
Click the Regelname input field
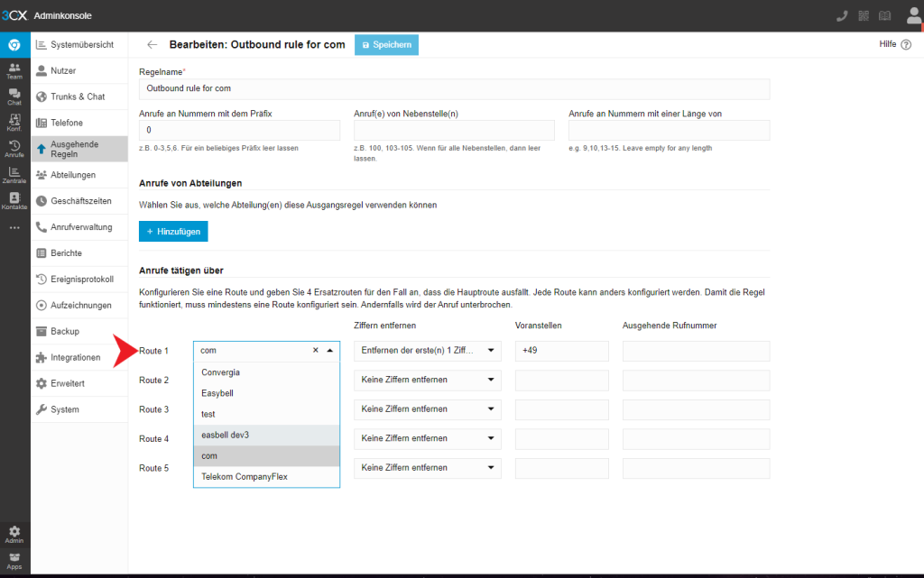pos(454,88)
